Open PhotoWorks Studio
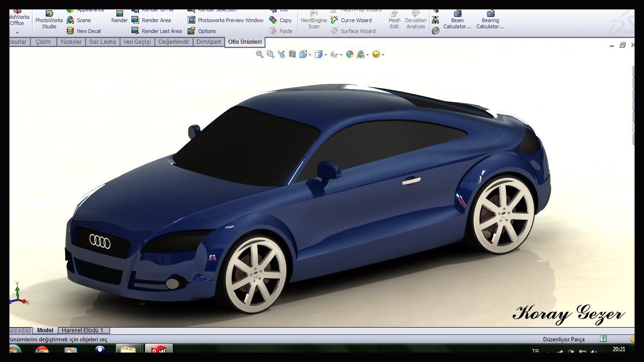 point(49,21)
